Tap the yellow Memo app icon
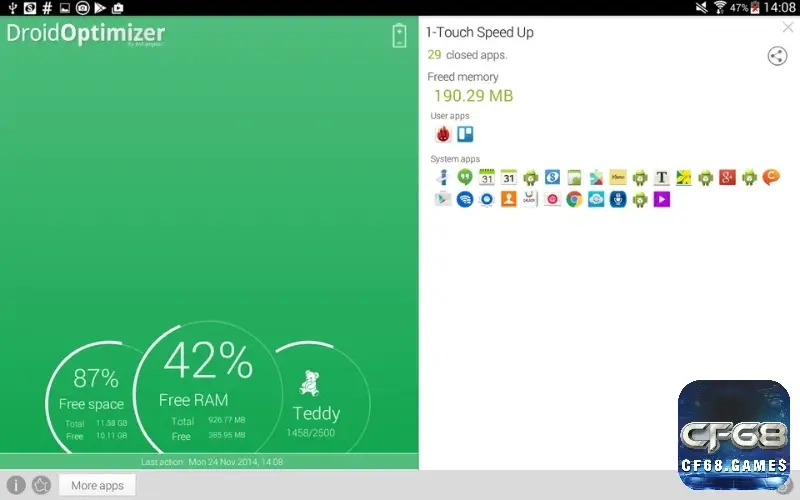Viewport: 800px width, 500px height. 618,177
